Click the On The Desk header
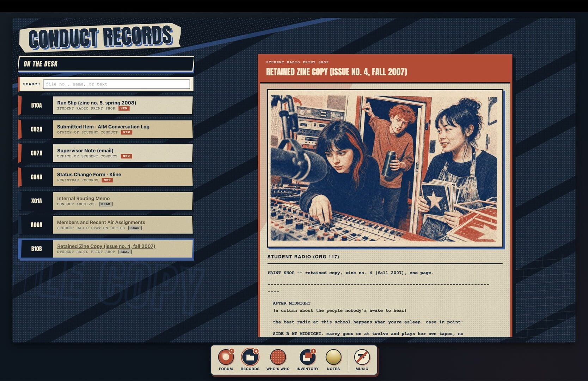The height and width of the screenshot is (381, 588). (106, 64)
